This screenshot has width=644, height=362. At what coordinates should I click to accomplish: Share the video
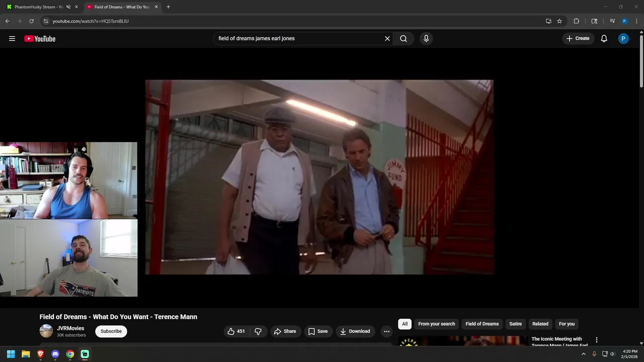coord(285,331)
